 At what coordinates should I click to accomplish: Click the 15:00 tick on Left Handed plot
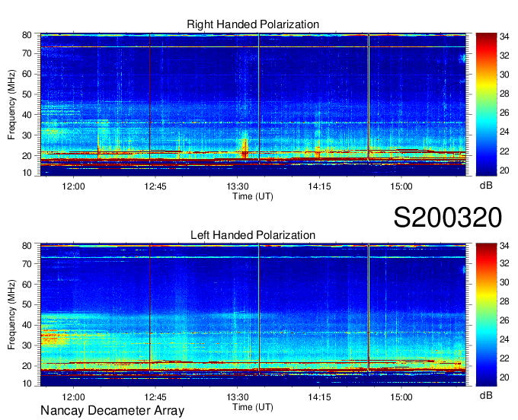[401, 397]
